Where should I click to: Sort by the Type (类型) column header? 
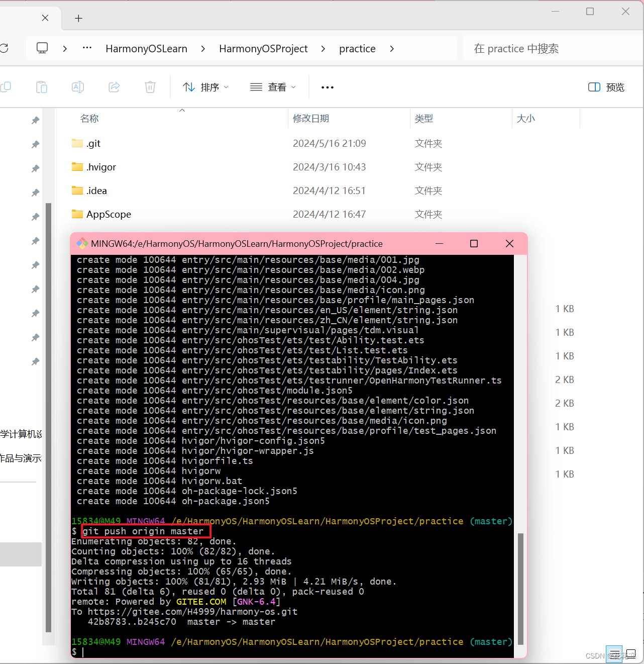coord(424,118)
